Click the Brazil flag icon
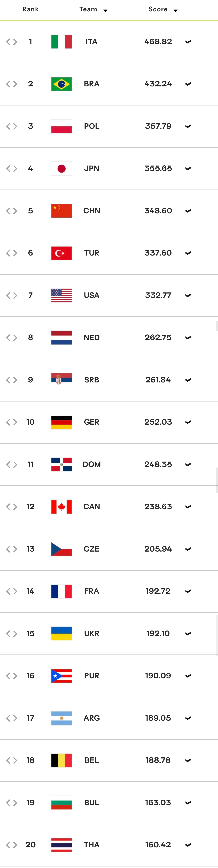Image resolution: width=218 pixels, height=868 pixels. coord(61,84)
